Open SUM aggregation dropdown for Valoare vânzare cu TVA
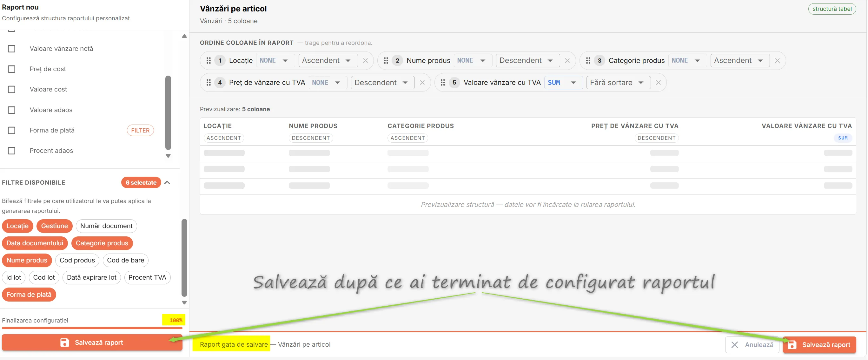 [563, 83]
